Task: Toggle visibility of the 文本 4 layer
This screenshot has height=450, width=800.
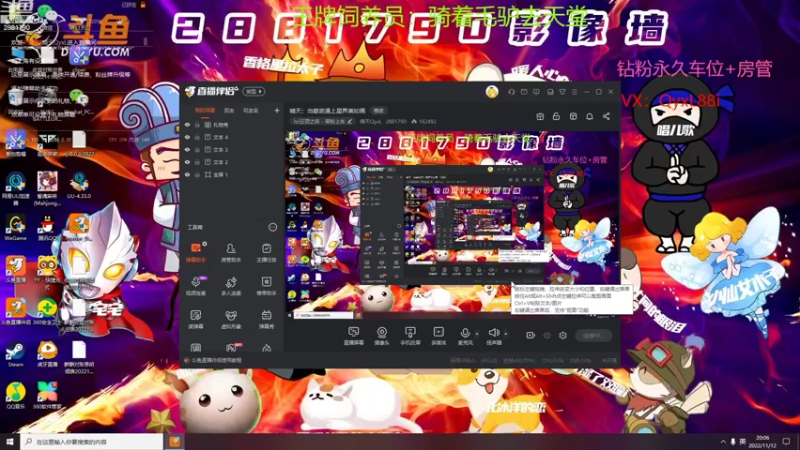Action: (x=187, y=137)
